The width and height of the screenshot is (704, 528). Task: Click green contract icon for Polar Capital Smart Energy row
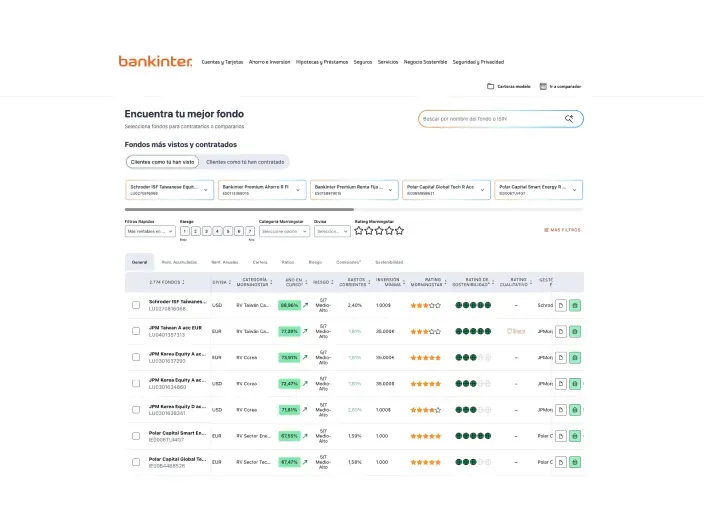click(575, 436)
